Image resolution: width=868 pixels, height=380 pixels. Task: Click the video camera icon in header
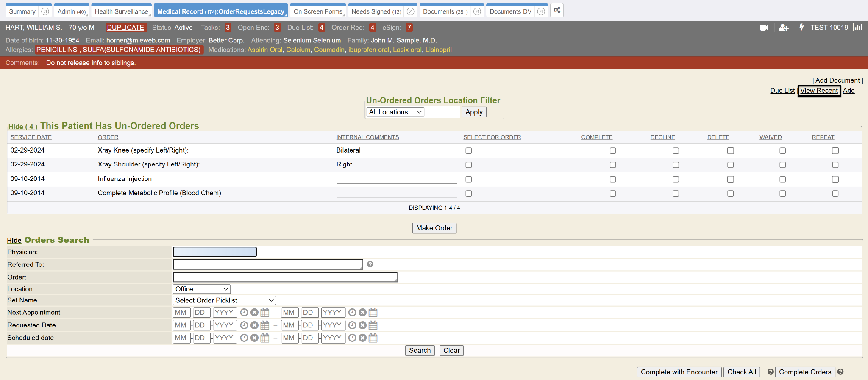[764, 28]
